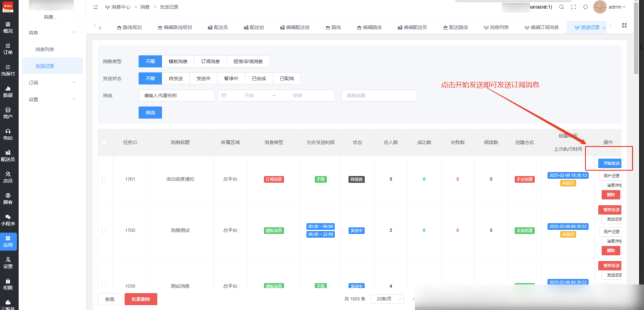
Task: Open 店员 staff in left sidebar
Action: 8,177
